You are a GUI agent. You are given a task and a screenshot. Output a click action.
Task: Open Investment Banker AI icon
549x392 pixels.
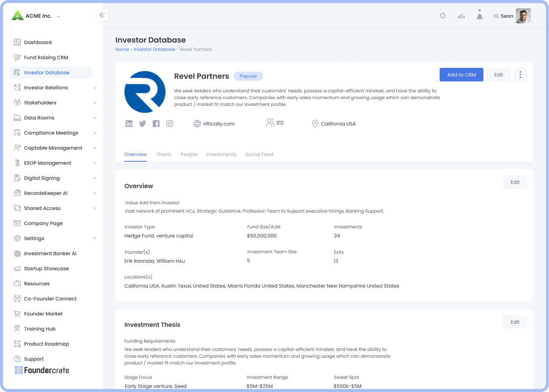17,253
